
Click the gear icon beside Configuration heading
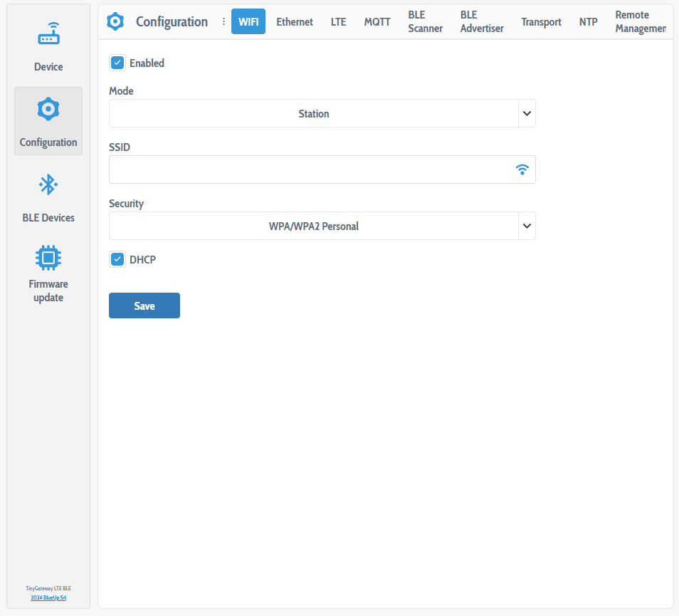[115, 21]
